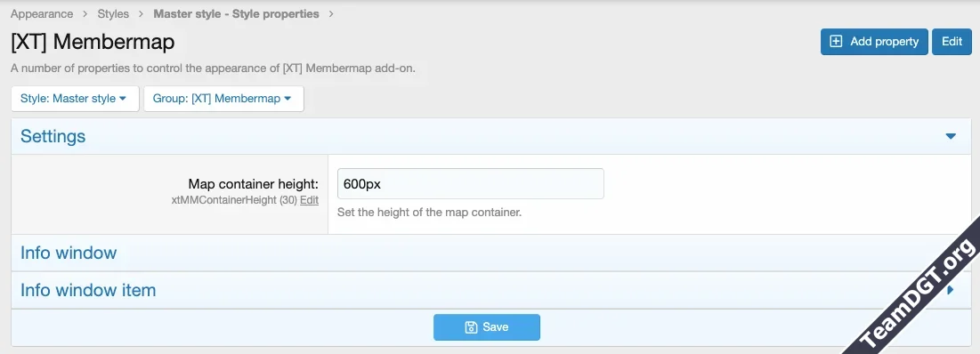Click the plus icon on Add property
980x354 pixels.
[836, 41]
